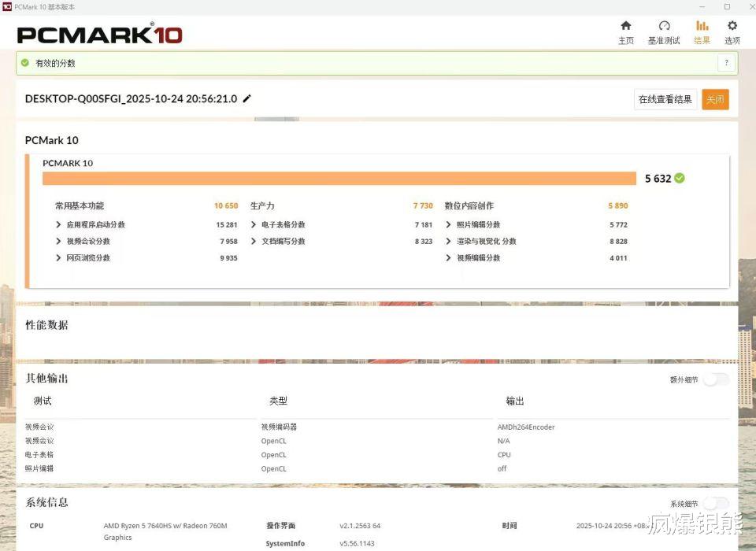Click the output value off
Image resolution: width=756 pixels, height=551 pixels.
point(502,468)
